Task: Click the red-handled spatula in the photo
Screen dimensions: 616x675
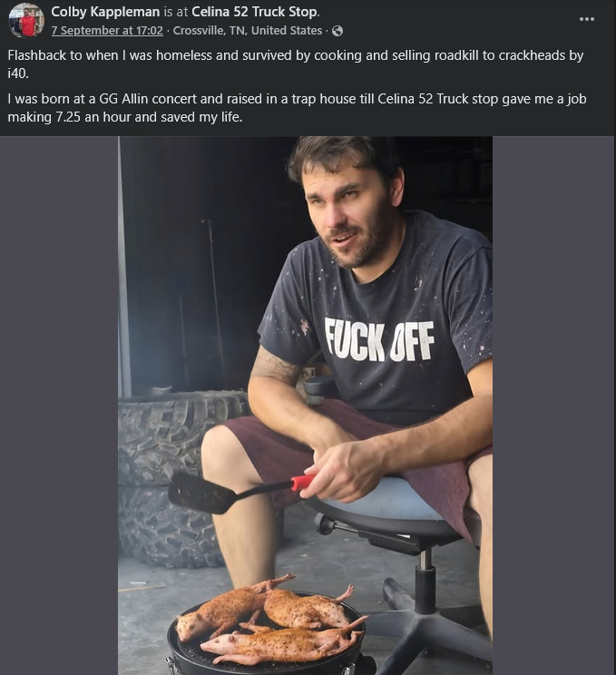Action: click(241, 492)
